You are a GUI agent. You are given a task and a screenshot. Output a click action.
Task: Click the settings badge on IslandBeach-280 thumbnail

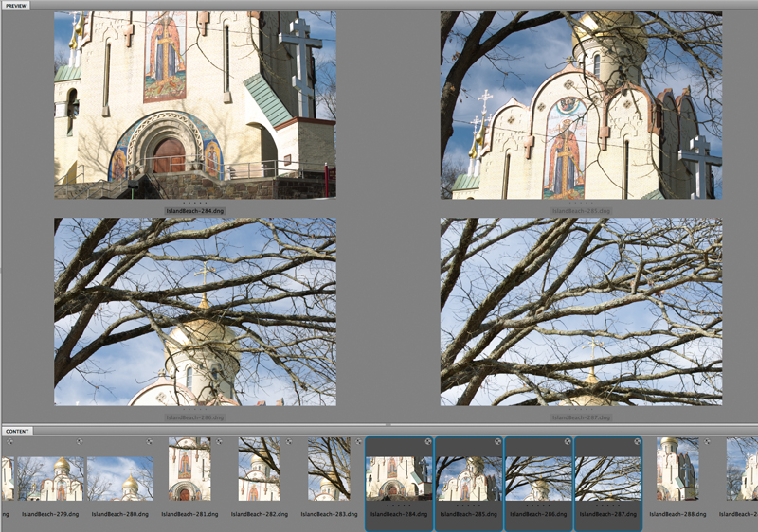click(150, 442)
